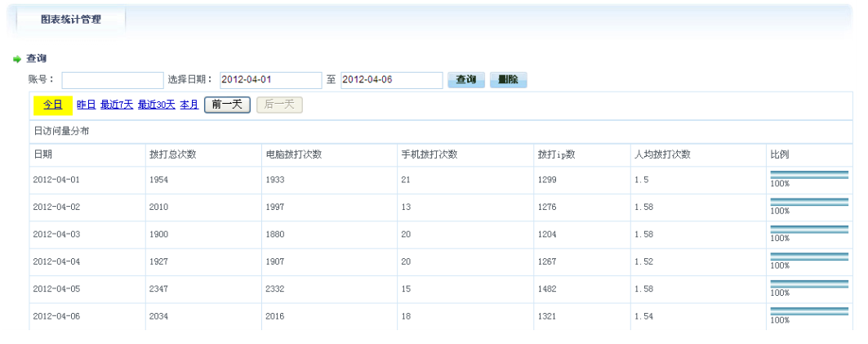Click IP count value 1321

547,317
